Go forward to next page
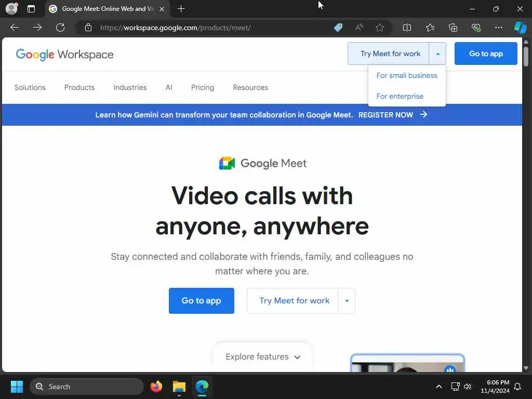The width and height of the screenshot is (532, 399). [37, 28]
